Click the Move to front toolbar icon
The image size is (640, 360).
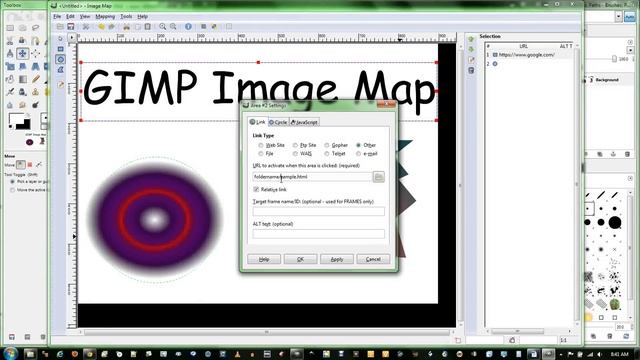click(x=203, y=27)
